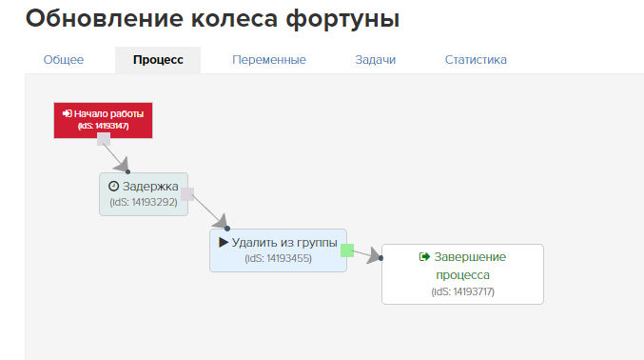
Task: Click the login icon in Начало работы node
Action: (x=67, y=113)
